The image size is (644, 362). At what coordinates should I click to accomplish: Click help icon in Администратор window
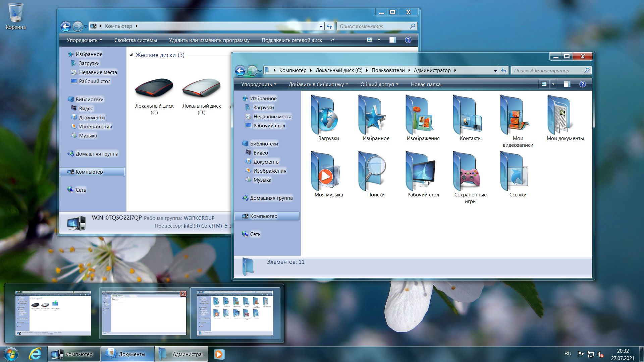(582, 84)
